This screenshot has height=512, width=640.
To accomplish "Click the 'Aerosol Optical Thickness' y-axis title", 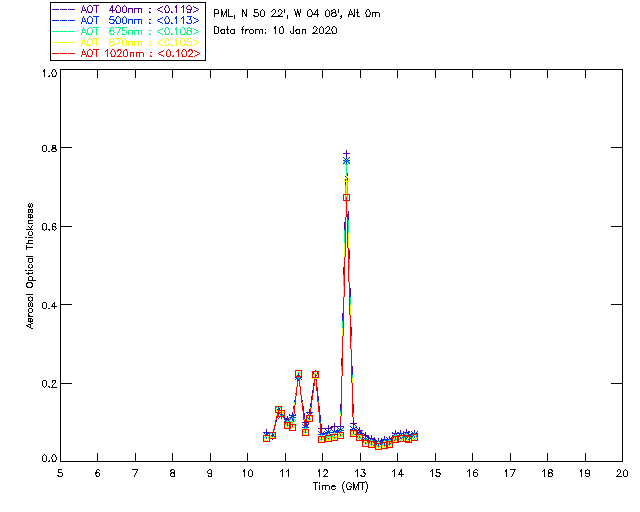I will (30, 266).
